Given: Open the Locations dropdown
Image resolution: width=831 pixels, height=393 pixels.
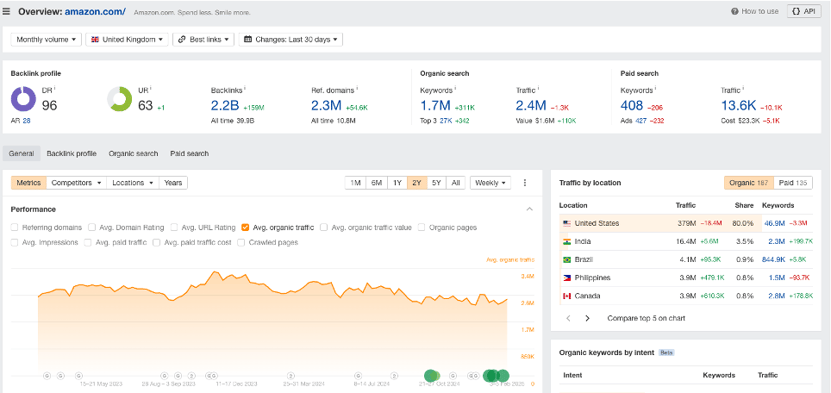Looking at the screenshot, I should (132, 183).
